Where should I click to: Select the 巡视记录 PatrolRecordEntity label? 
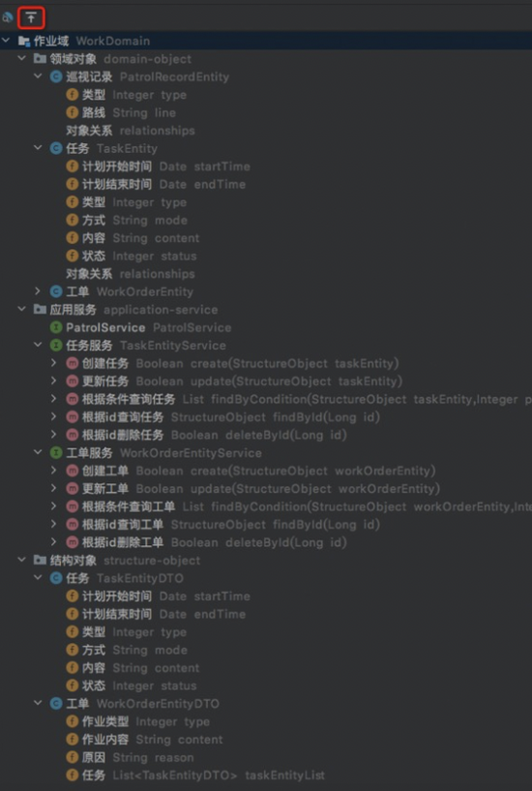click(148, 76)
